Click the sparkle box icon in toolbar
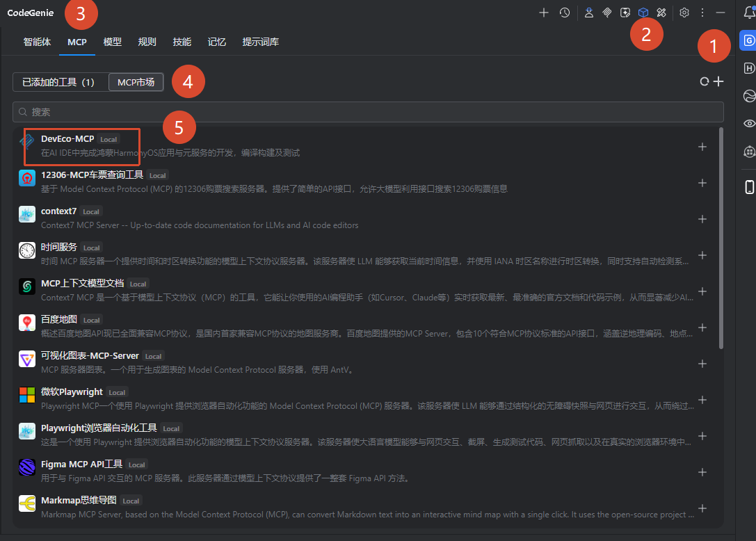The width and height of the screenshot is (756, 541). pos(625,13)
